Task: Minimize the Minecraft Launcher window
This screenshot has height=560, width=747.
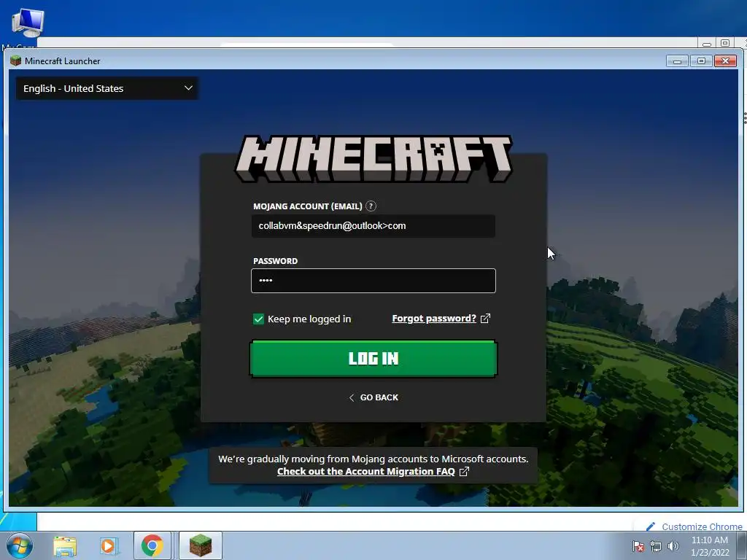Action: [677, 61]
